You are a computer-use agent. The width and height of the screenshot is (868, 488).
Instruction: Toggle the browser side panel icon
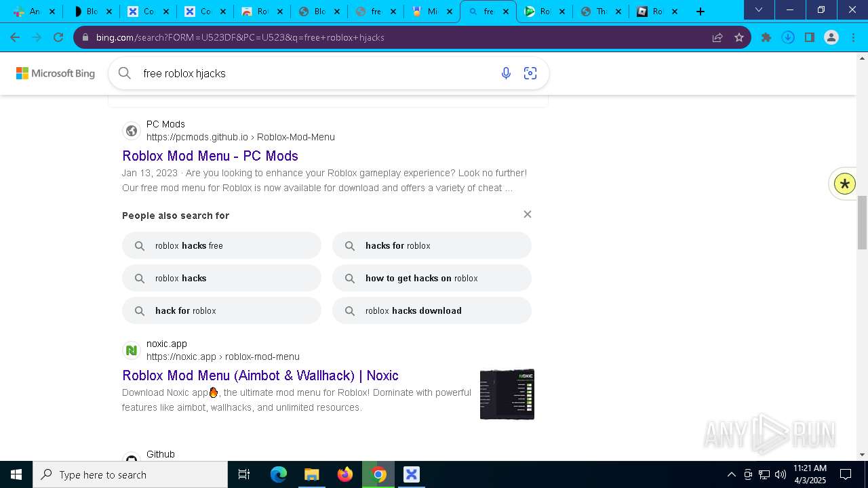810,37
